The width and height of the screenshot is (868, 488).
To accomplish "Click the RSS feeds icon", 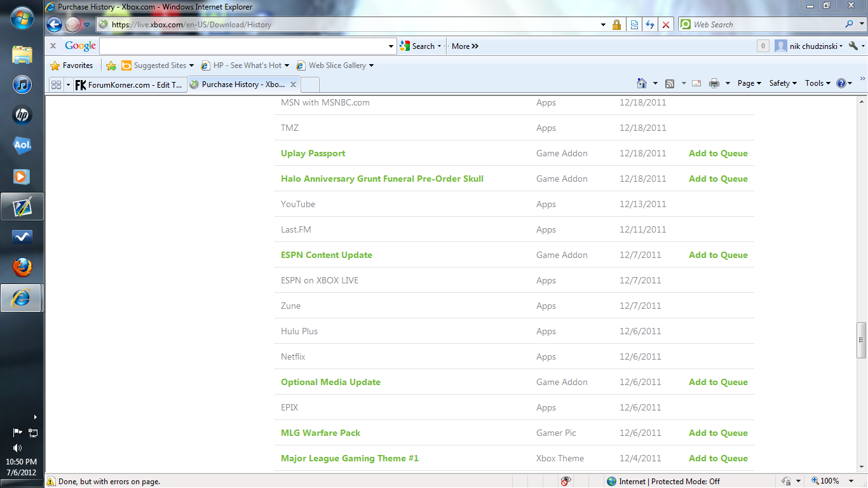I will (x=670, y=83).
